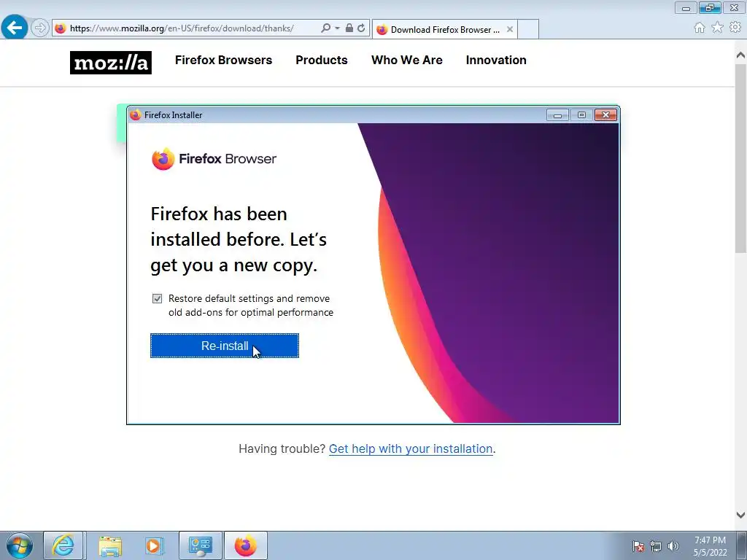Click the Firefox Installer taskbar icon
This screenshot has width=747, height=560.
pos(245,545)
